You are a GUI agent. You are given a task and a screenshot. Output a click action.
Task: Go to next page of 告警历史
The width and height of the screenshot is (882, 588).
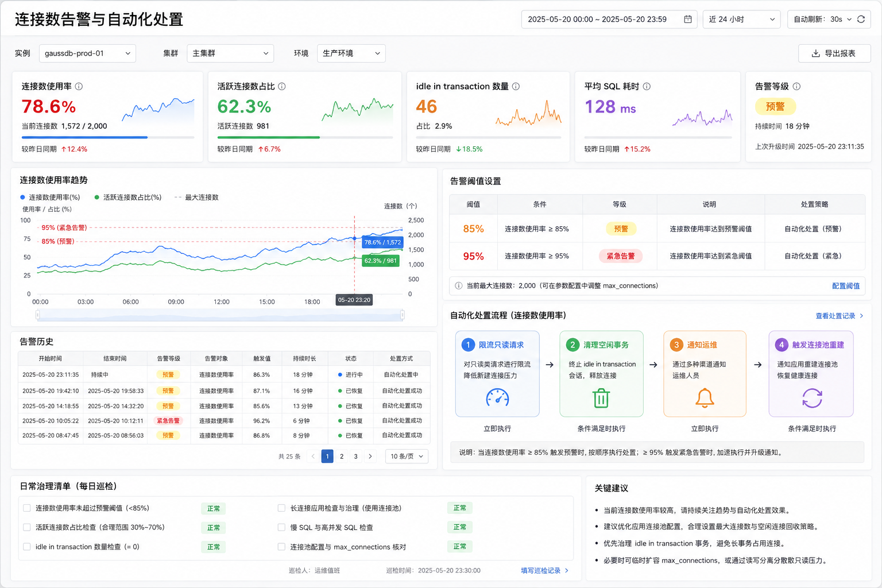tap(370, 457)
